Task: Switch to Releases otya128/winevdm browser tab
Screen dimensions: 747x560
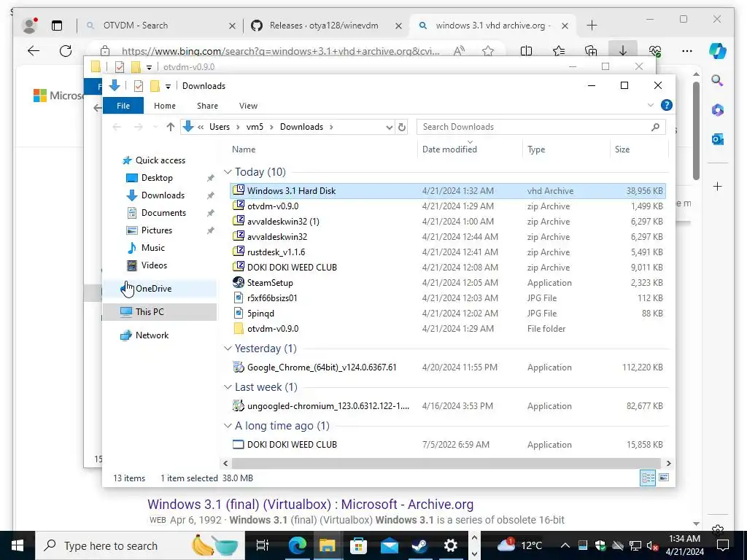Action: click(324, 26)
